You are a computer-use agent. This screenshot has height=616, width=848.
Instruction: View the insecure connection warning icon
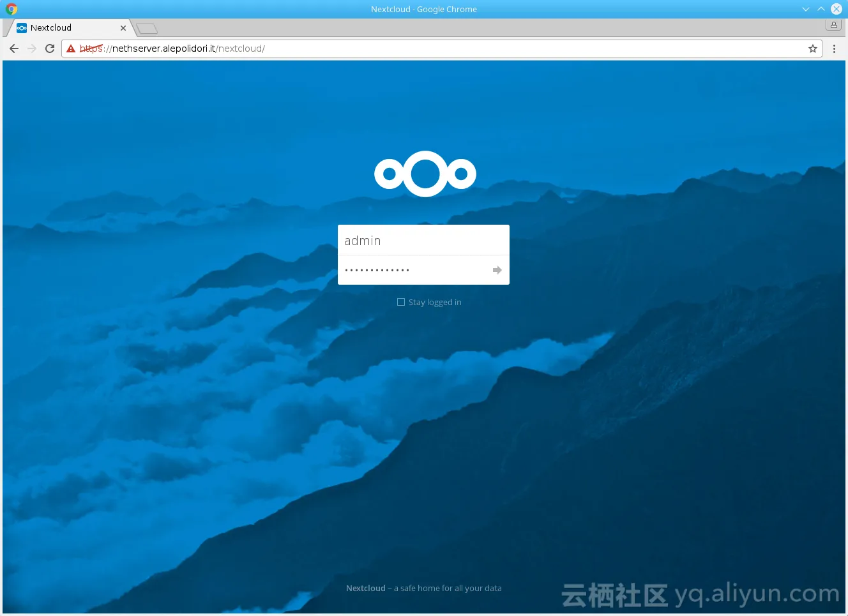(71, 49)
